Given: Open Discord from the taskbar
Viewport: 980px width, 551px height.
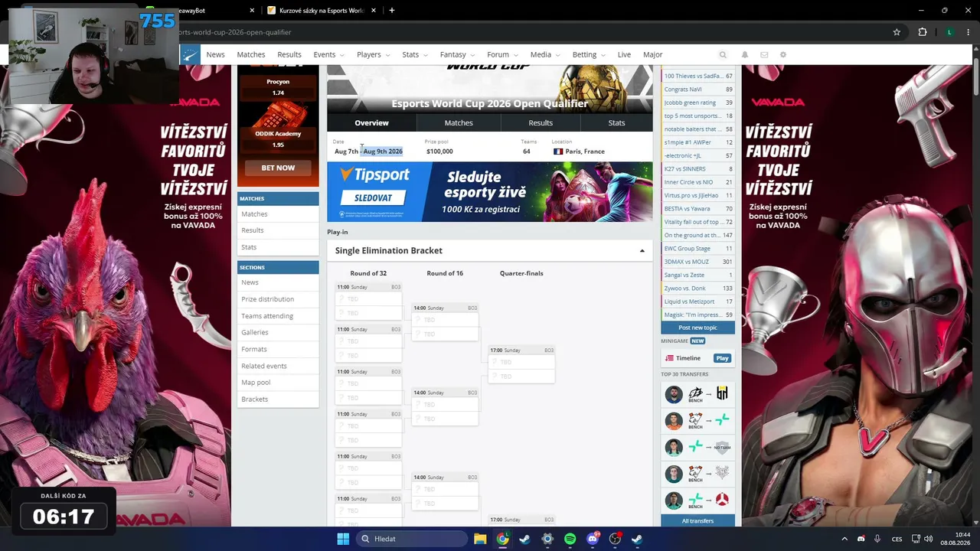Looking at the screenshot, I should 593,539.
